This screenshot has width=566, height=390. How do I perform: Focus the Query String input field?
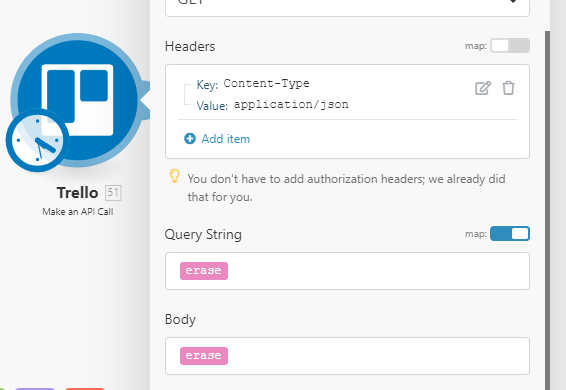point(347,271)
